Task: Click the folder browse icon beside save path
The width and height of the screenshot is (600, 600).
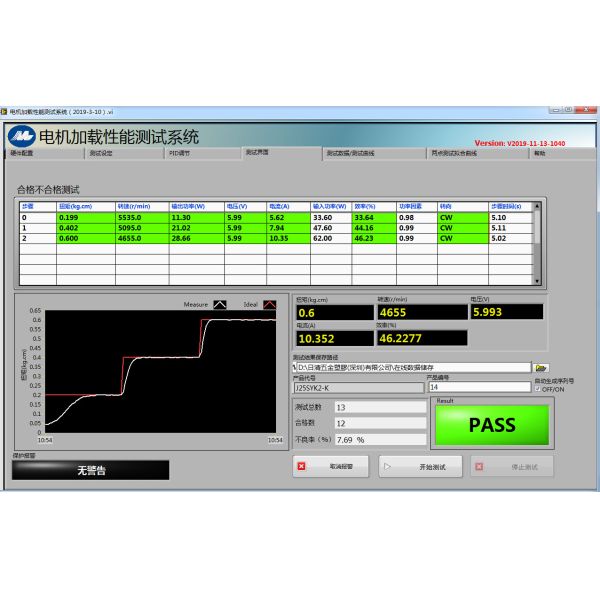Action: point(541,368)
